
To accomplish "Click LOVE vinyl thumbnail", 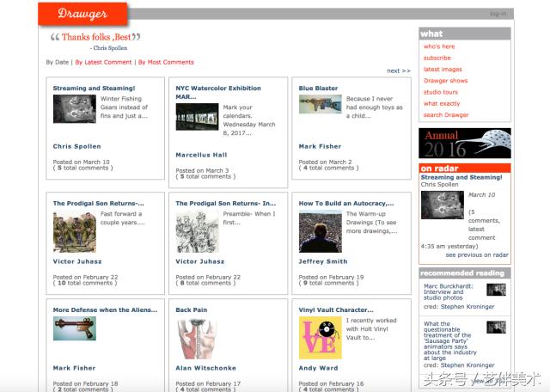I will 321,338.
